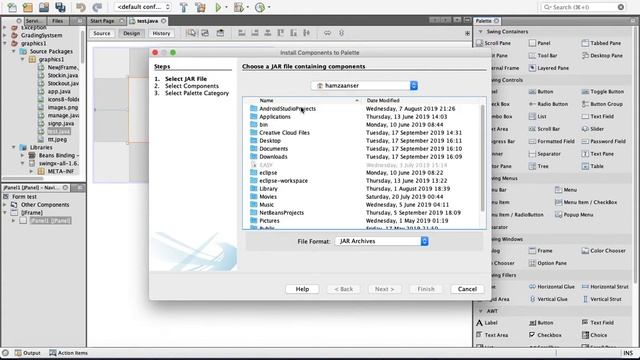Open the Start Page editor tab
Screen dimensions: 640x360
click(x=102, y=21)
